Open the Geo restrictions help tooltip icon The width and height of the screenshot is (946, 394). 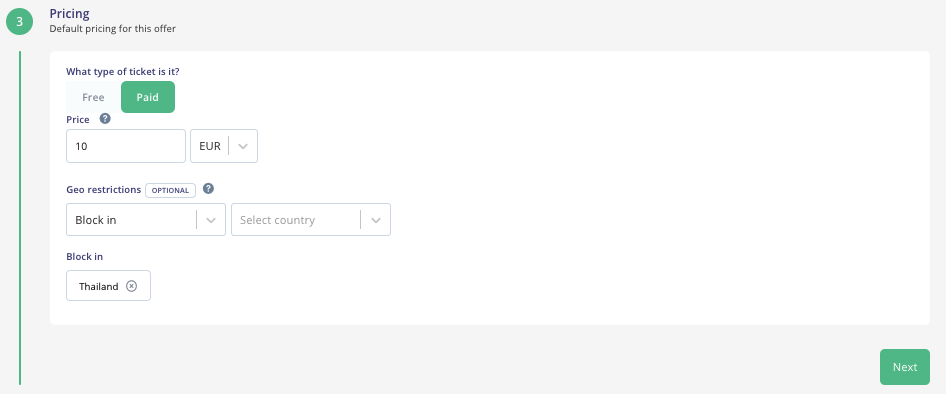click(208, 189)
